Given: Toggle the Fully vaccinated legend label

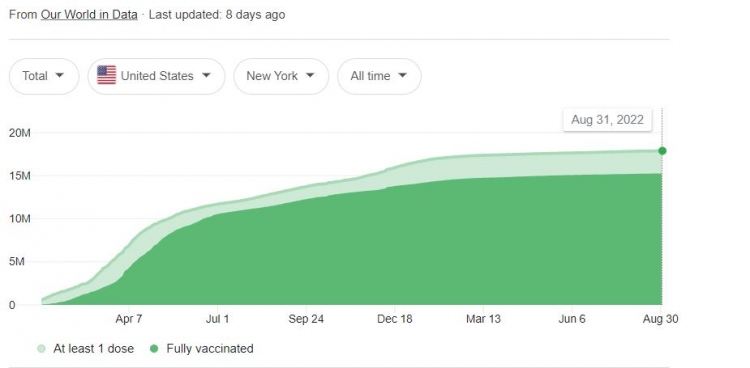Looking at the screenshot, I should point(210,349).
